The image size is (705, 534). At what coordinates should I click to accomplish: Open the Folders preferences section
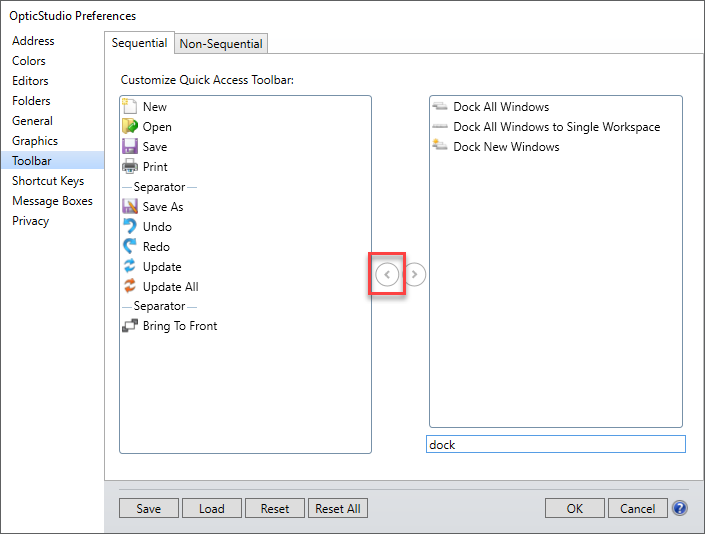pyautogui.click(x=31, y=101)
